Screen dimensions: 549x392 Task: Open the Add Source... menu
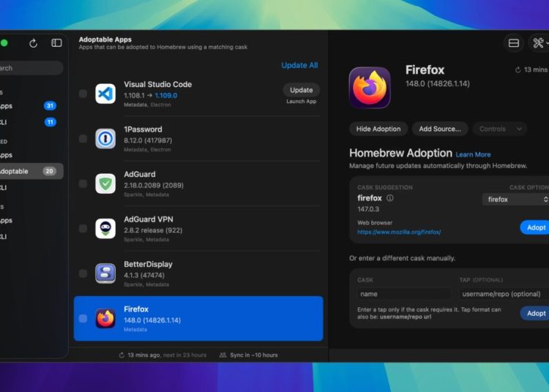(439, 129)
